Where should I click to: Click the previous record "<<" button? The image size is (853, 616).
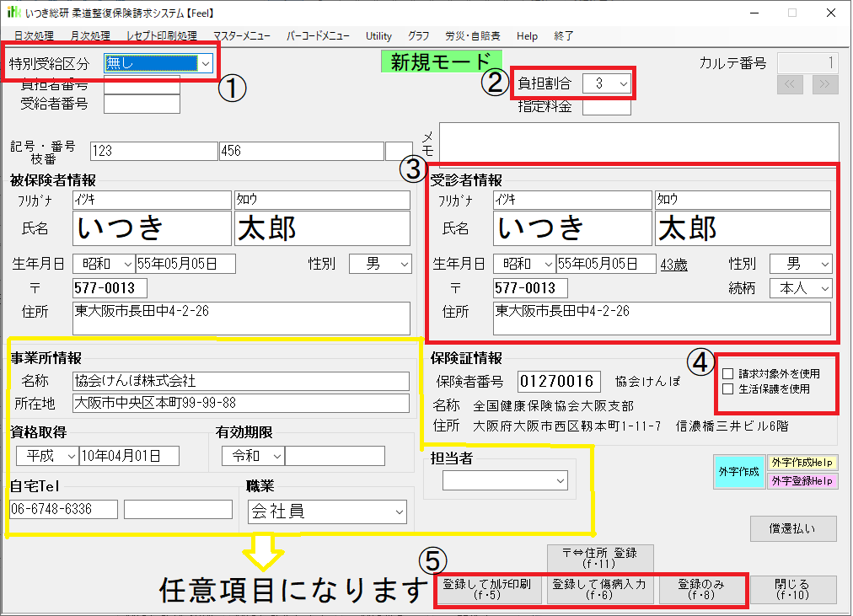[x=791, y=84]
